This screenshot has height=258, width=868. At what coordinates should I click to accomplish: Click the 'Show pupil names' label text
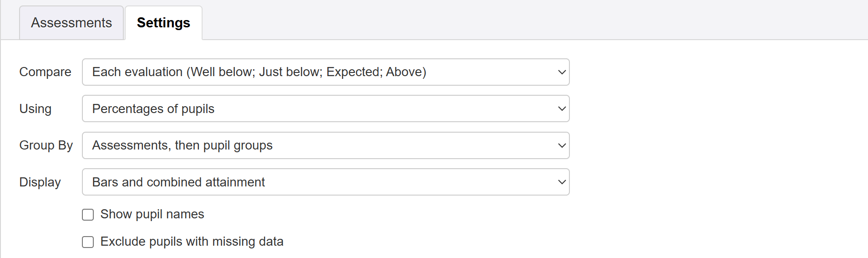(152, 214)
